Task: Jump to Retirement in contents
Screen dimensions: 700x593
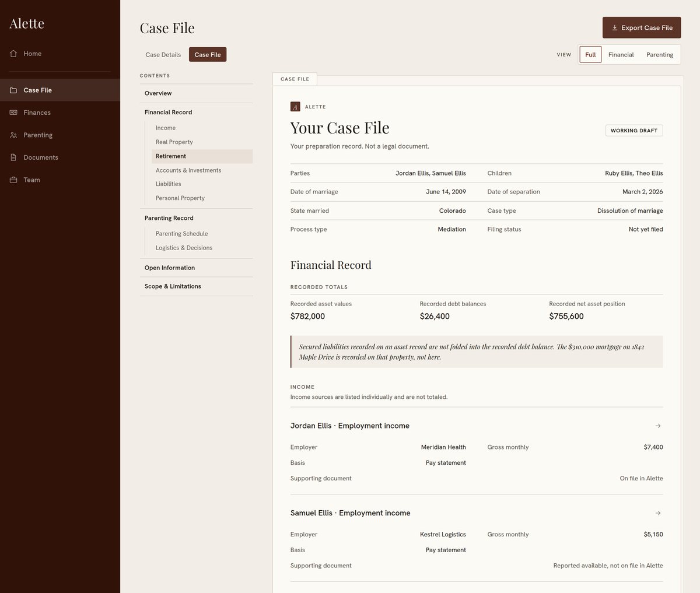Action: tap(202, 156)
